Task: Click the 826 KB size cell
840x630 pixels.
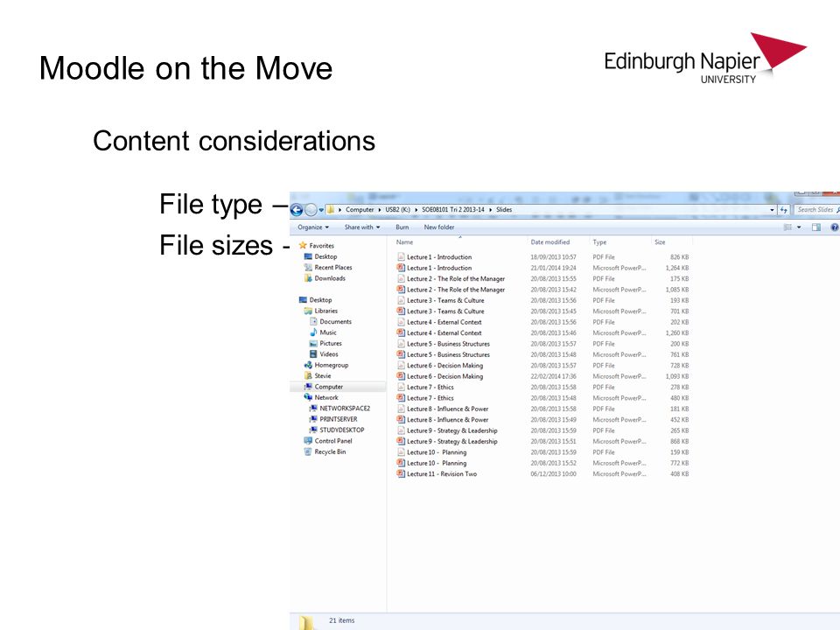Action: click(x=679, y=257)
